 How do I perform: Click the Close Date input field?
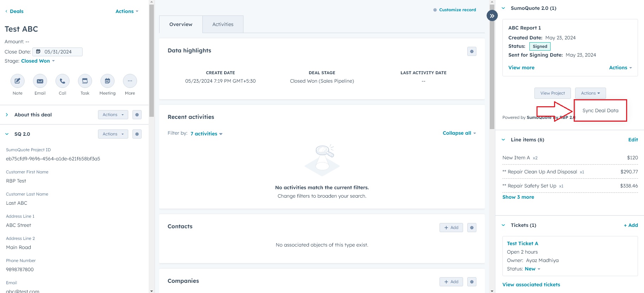pos(58,52)
